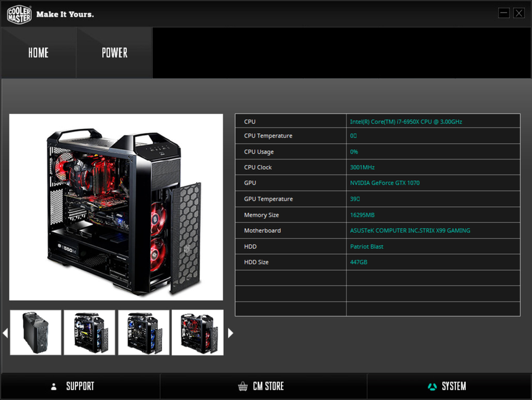
Task: Open the SYSTEM section
Action: pyautogui.click(x=449, y=386)
